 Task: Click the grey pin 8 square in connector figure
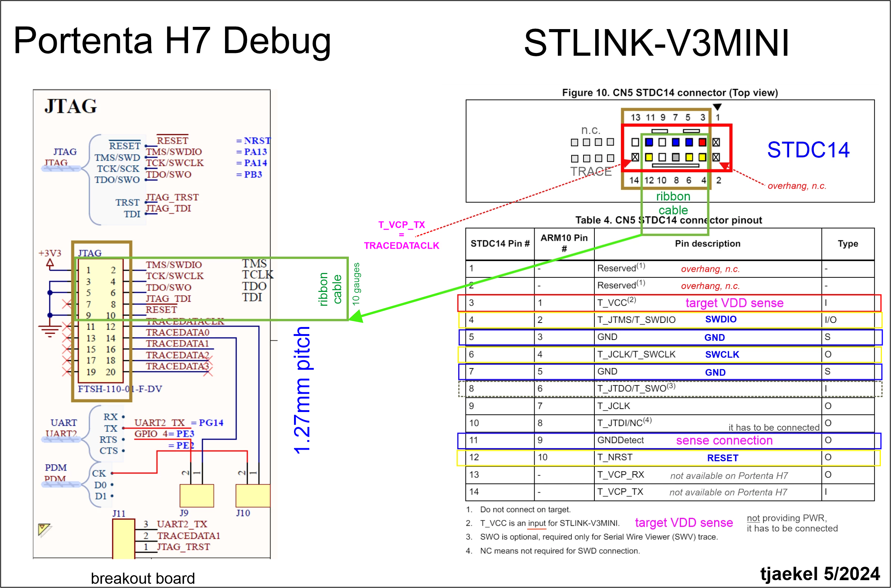tap(676, 157)
